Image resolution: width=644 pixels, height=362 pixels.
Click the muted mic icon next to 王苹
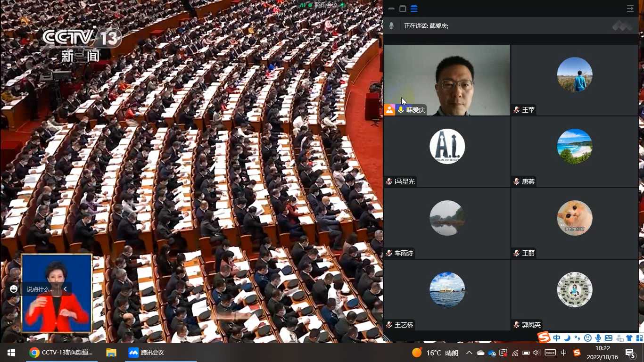(x=517, y=110)
